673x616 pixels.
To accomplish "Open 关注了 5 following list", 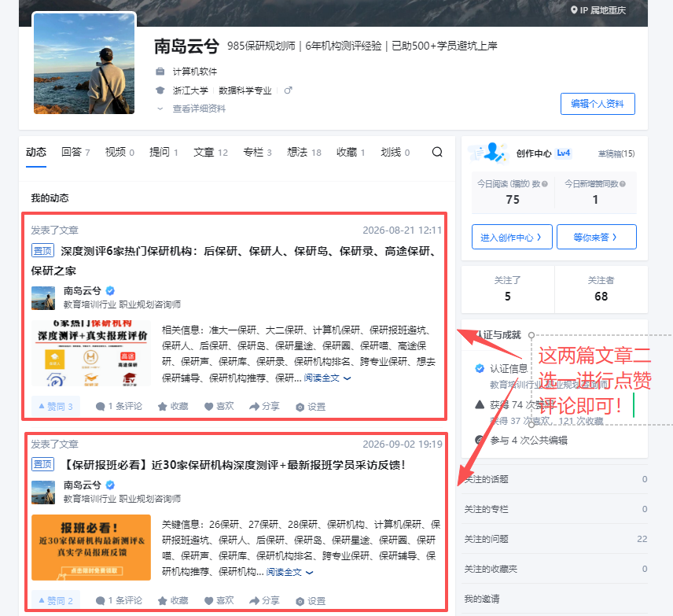I will pyautogui.click(x=508, y=289).
